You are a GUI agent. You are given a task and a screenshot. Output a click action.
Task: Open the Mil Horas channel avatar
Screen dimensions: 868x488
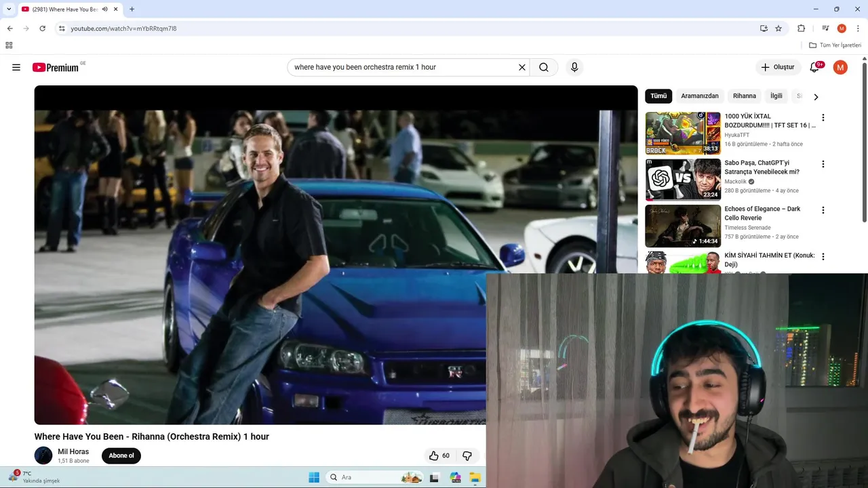[43, 455]
